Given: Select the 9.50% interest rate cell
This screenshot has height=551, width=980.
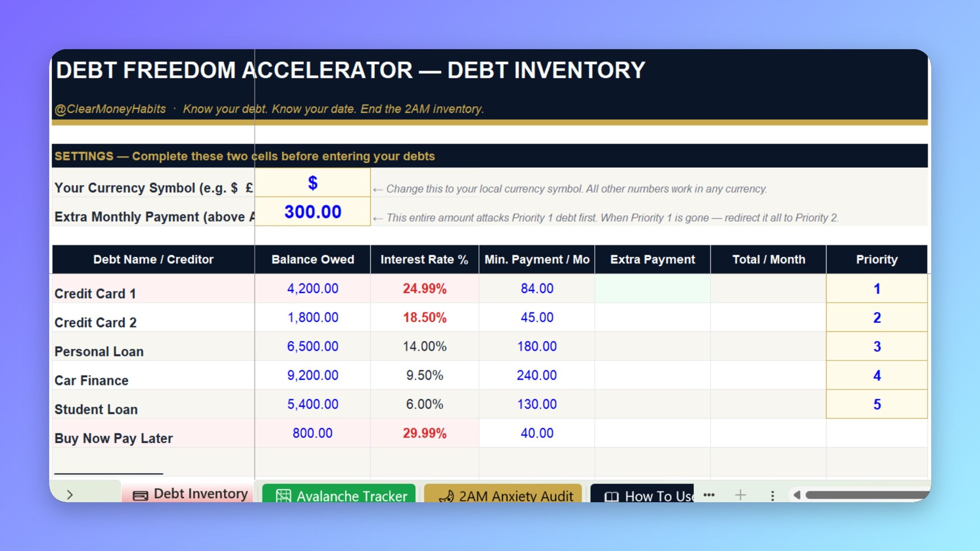Looking at the screenshot, I should 425,375.
